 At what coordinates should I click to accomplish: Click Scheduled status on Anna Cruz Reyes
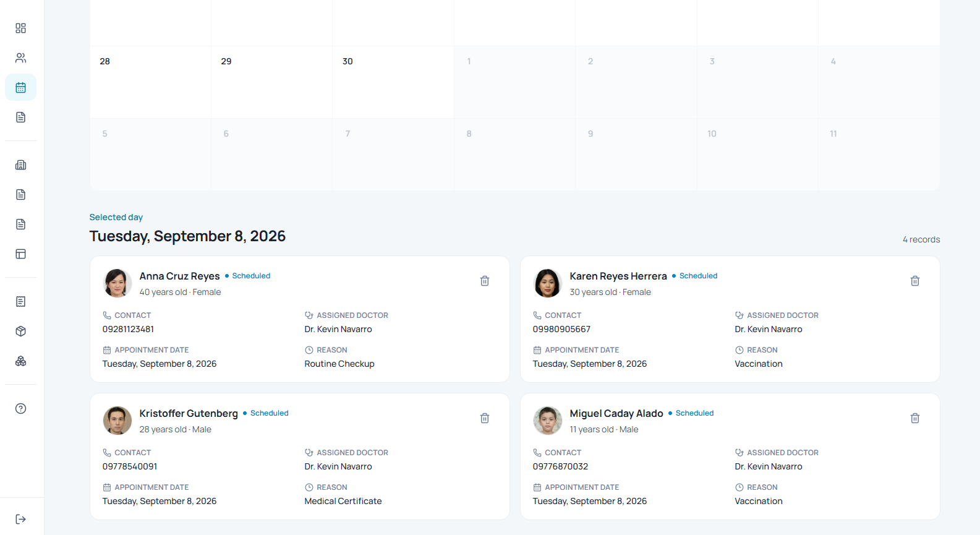(248, 276)
